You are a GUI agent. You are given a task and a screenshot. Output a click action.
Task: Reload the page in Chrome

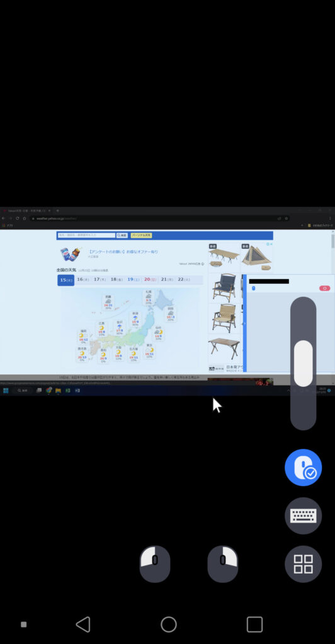[17, 218]
